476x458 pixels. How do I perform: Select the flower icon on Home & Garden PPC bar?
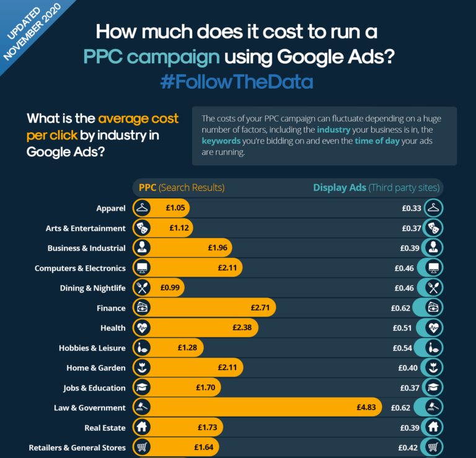coord(142,368)
